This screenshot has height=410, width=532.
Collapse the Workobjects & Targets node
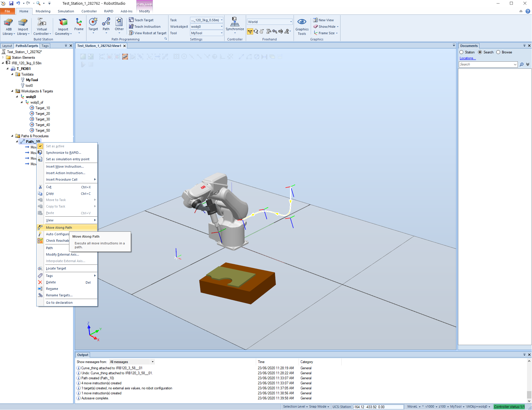12,91
